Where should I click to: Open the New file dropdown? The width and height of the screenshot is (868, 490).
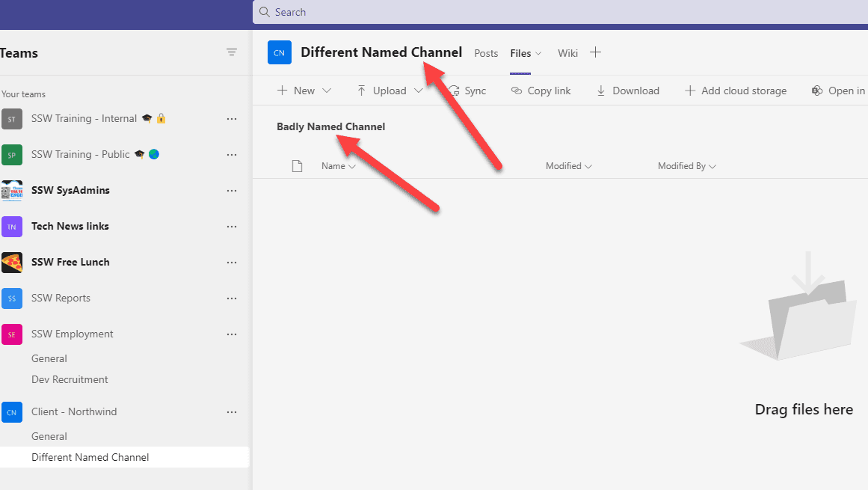click(304, 91)
